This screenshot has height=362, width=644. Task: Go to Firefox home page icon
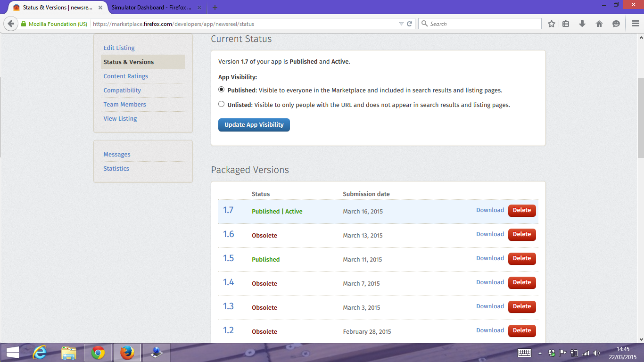[599, 24]
